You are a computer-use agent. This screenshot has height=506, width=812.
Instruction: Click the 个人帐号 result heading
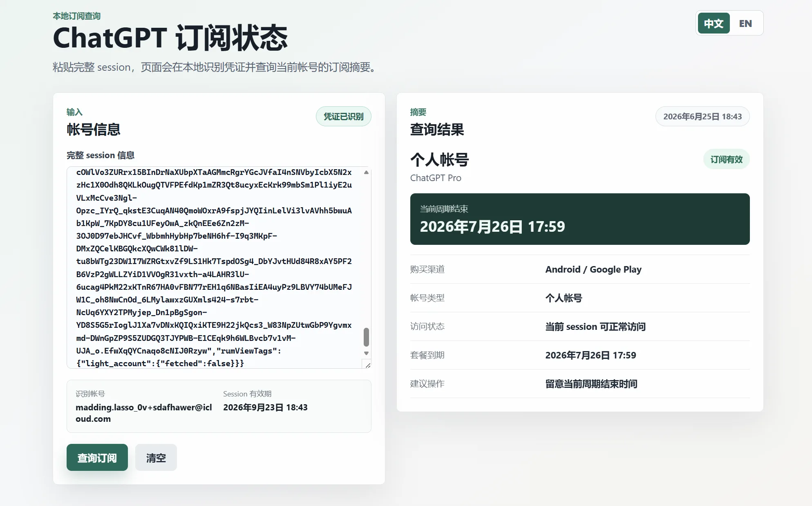440,159
